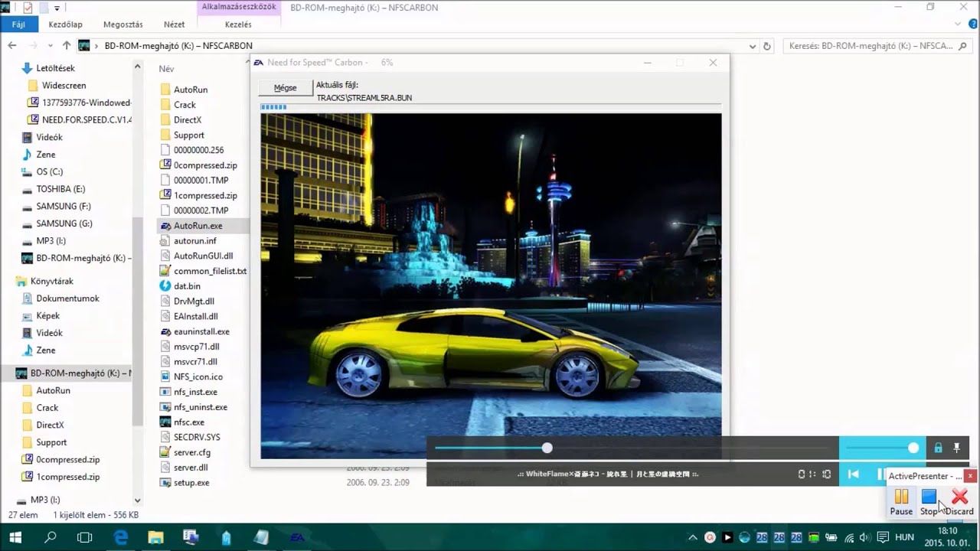Expand the address bar history dropdown
This screenshot has height=551, width=980.
coord(751,46)
